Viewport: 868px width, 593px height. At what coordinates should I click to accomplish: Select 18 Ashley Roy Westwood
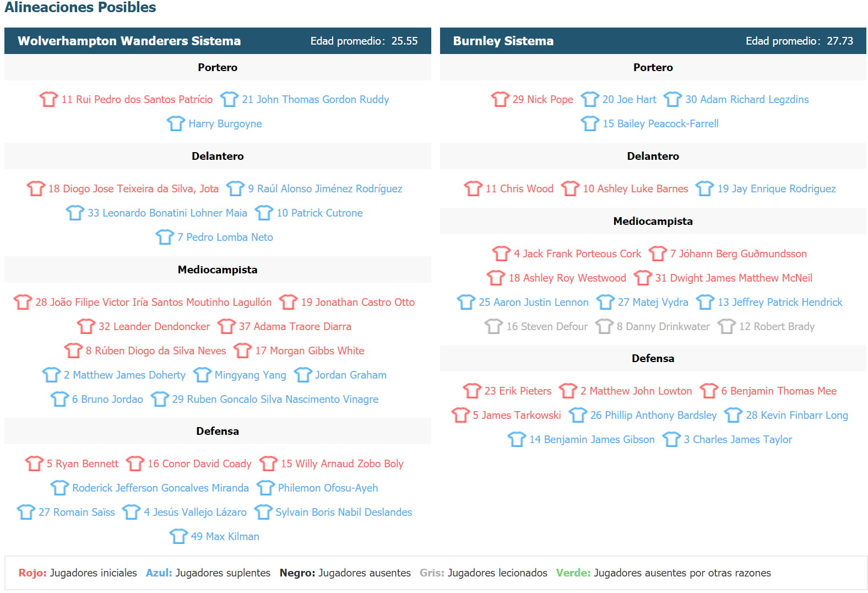(567, 278)
